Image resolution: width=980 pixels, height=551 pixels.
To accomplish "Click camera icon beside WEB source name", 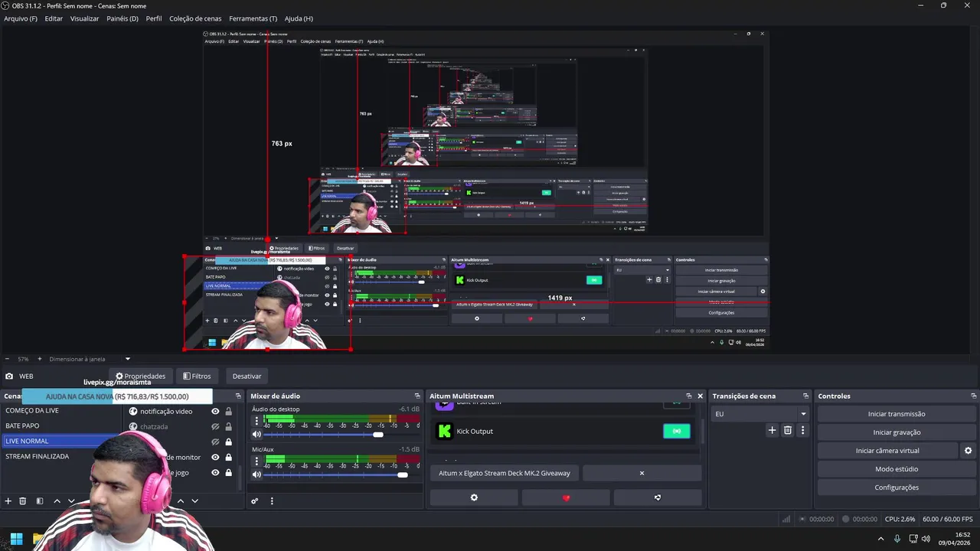I will click(x=9, y=377).
